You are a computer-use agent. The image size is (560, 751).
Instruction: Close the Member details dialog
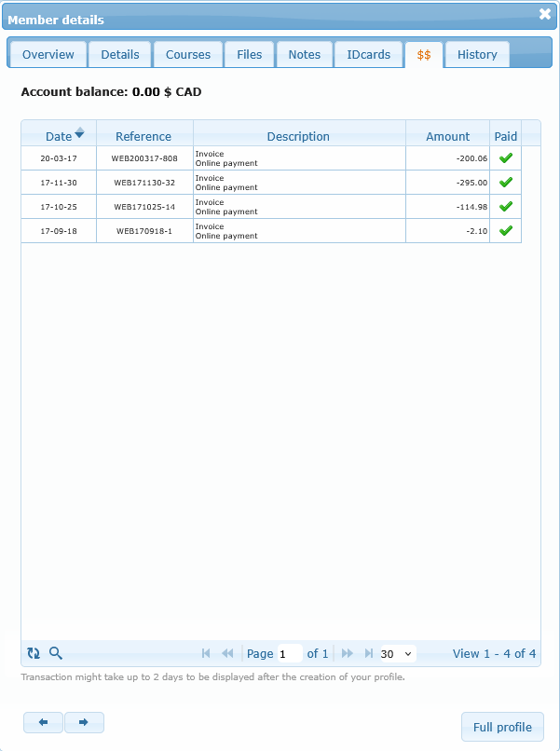(x=545, y=14)
